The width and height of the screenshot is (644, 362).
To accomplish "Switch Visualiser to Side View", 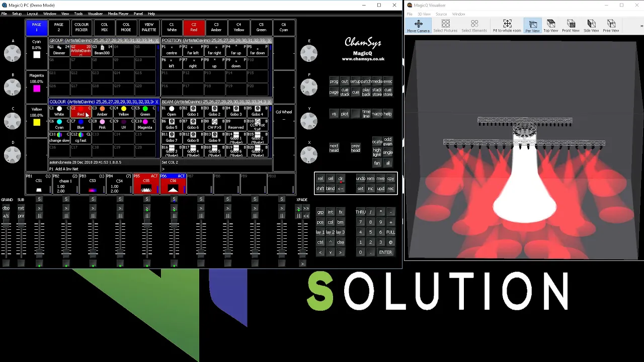I will point(591,26).
